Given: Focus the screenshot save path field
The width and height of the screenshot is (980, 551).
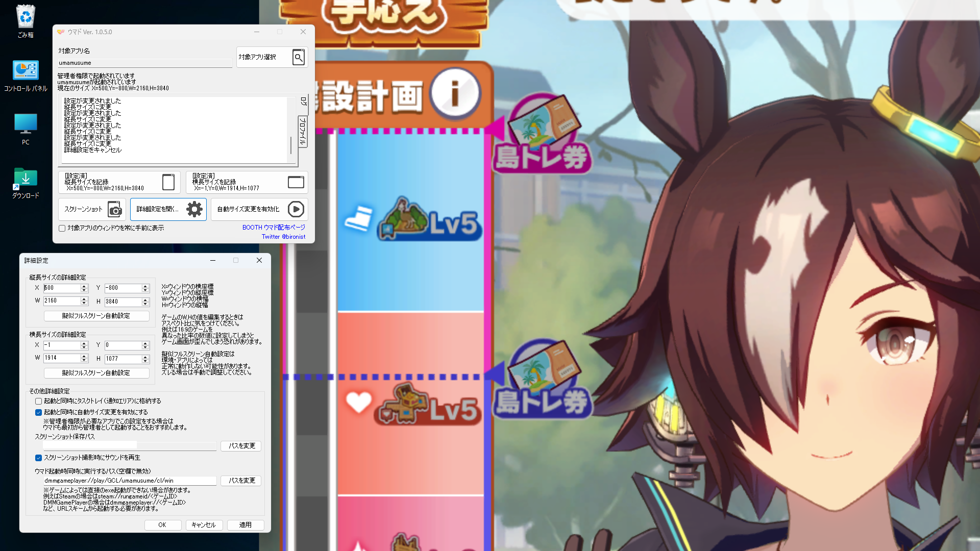Looking at the screenshot, I should 130,446.
